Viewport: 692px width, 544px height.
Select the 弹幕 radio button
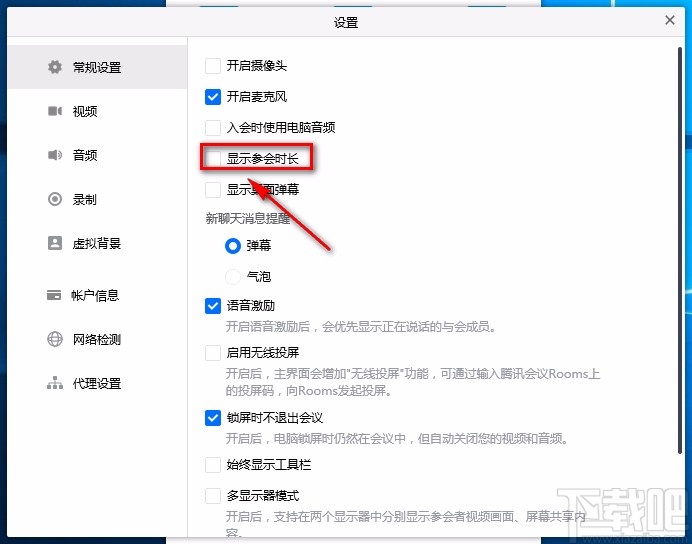pyautogui.click(x=233, y=246)
